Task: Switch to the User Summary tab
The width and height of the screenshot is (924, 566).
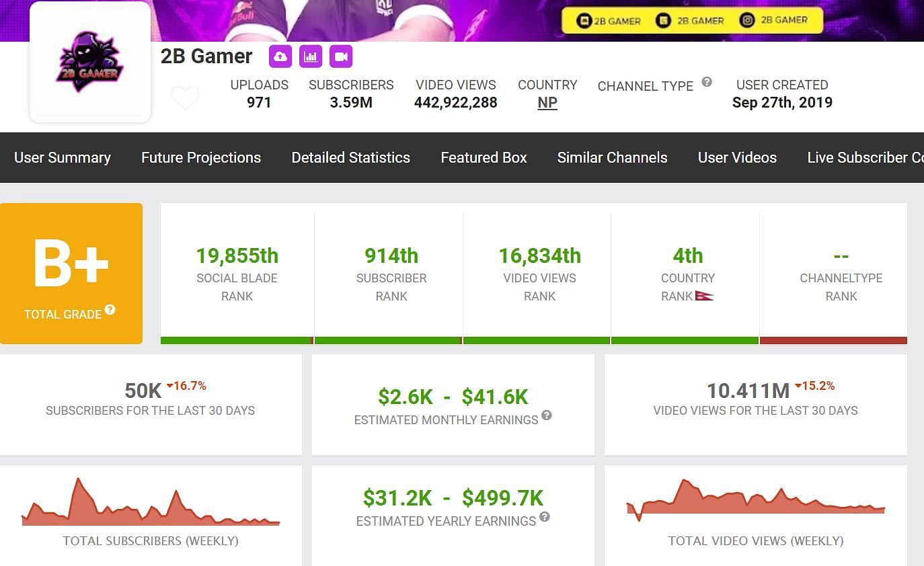Action: tap(63, 157)
